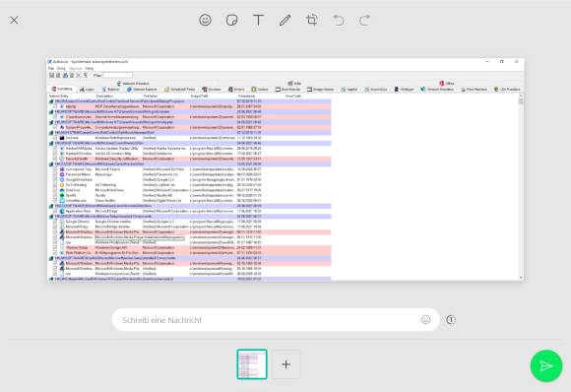
Task: Redo the last edit
Action: (365, 20)
